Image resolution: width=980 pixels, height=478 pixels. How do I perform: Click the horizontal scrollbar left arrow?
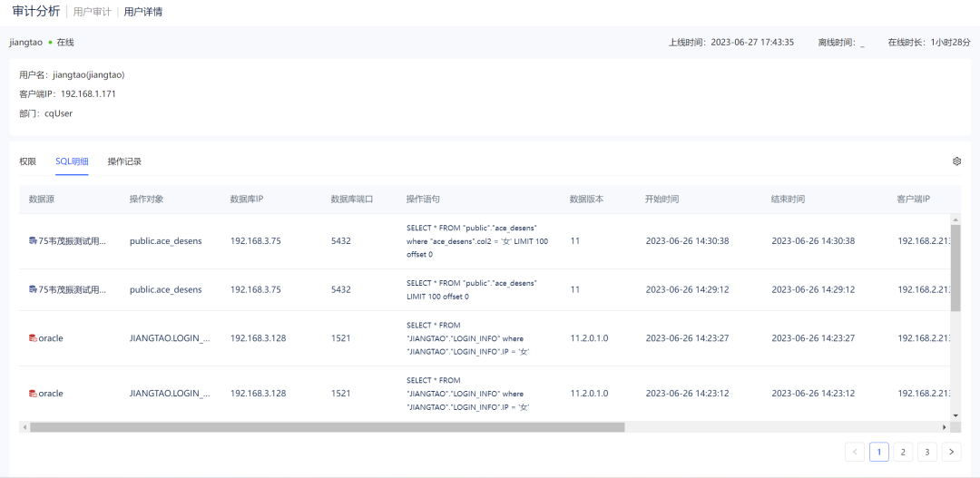click(x=24, y=427)
